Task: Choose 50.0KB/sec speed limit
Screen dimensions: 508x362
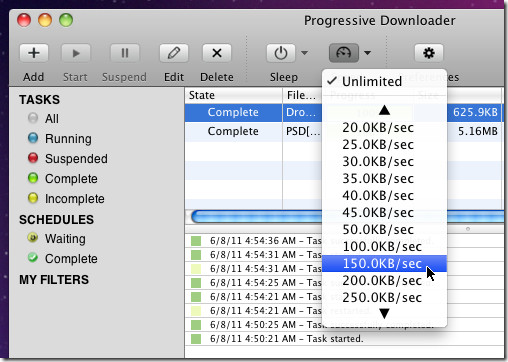Action: (x=384, y=230)
